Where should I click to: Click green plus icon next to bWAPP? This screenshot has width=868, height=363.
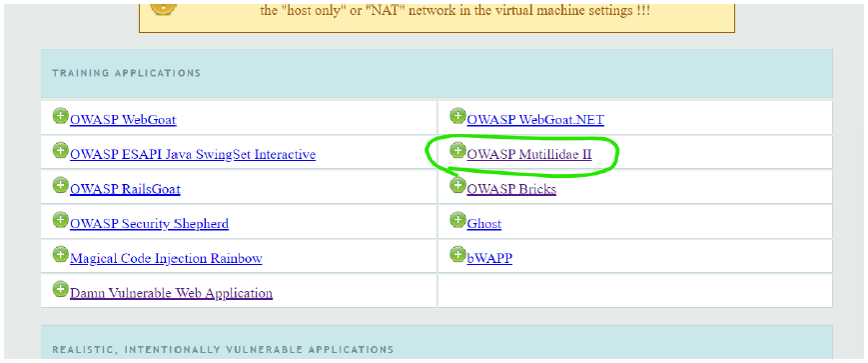457,255
